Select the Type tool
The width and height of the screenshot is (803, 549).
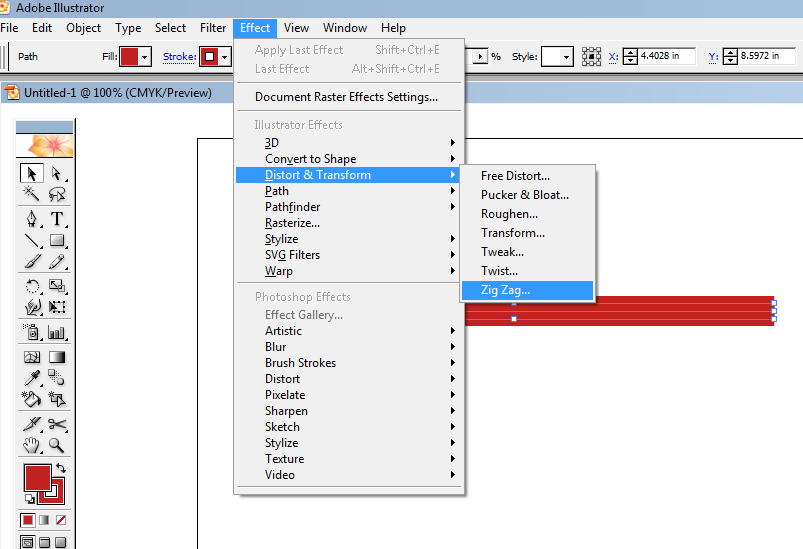[x=57, y=219]
